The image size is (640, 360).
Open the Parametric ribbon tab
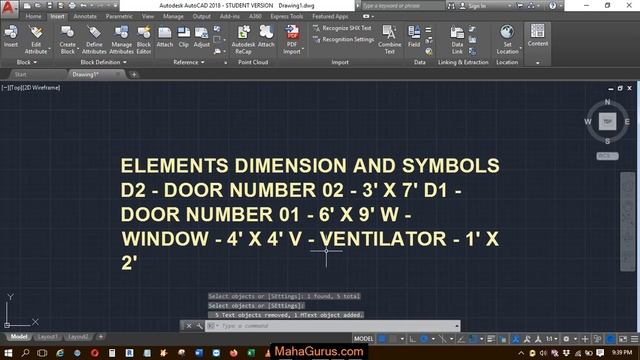tap(119, 16)
